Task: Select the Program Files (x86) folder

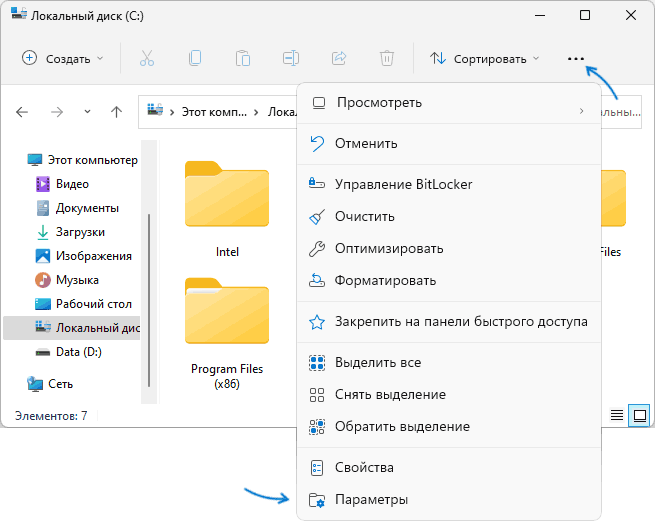Action: [227, 333]
